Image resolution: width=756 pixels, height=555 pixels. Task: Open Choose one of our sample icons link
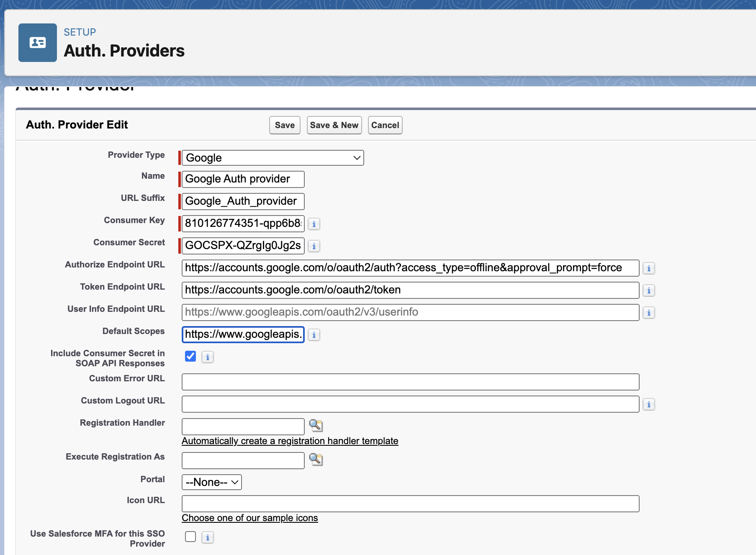pos(249,518)
